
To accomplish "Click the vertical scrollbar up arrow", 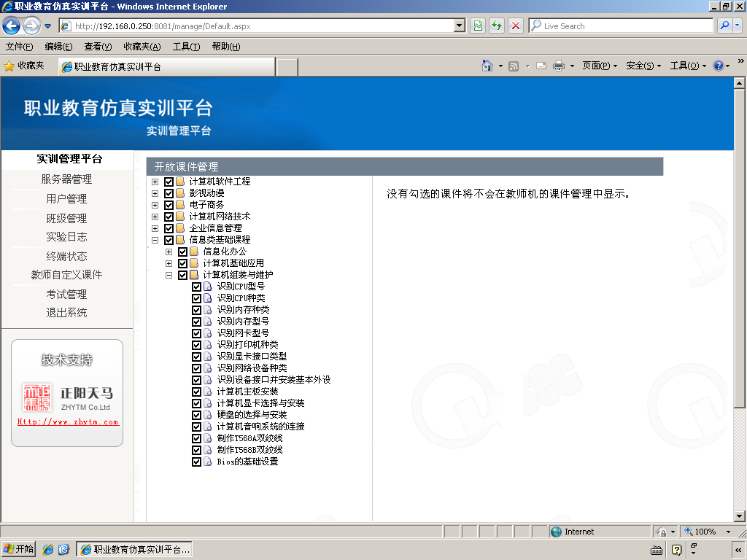I will (x=739, y=83).
